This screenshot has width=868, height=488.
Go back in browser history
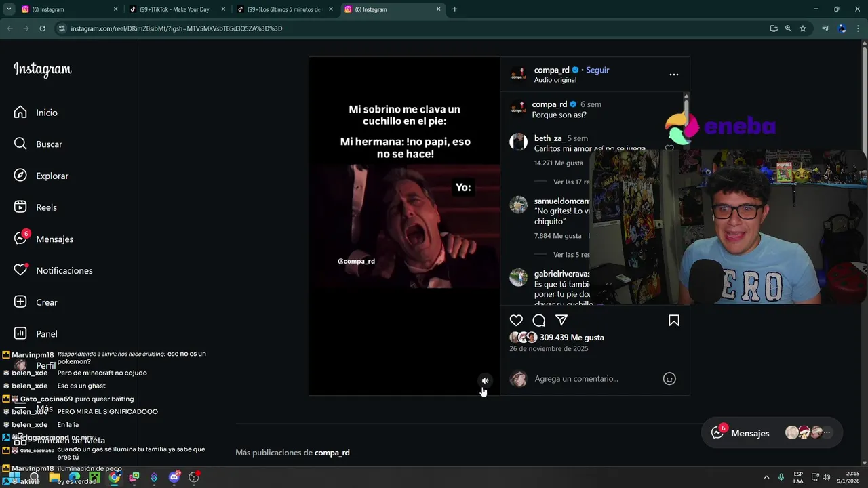tap(9, 28)
